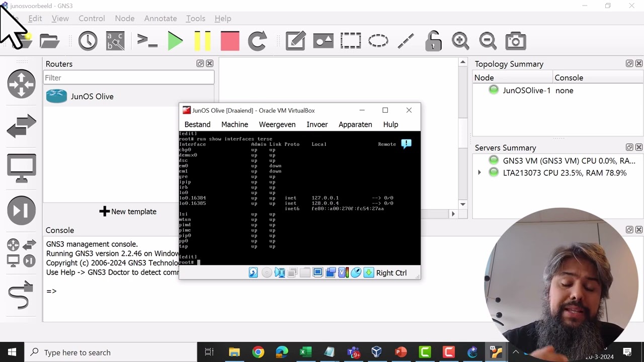Screen dimensions: 644x362
Task: Sort by Node column header
Action: 513,77
